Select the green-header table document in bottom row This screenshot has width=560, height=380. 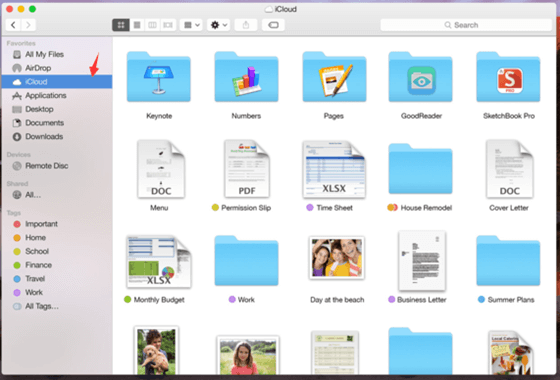(335, 353)
